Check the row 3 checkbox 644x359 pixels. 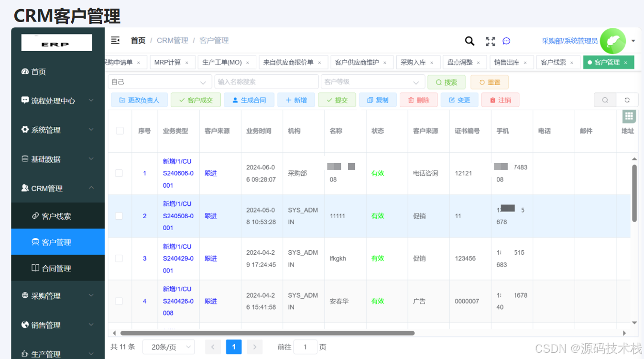tap(119, 258)
